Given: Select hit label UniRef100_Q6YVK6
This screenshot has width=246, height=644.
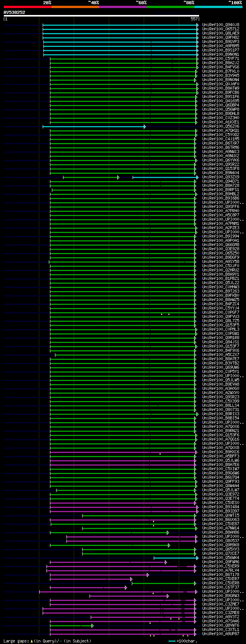Looking at the screenshot, I should point(221,160).
